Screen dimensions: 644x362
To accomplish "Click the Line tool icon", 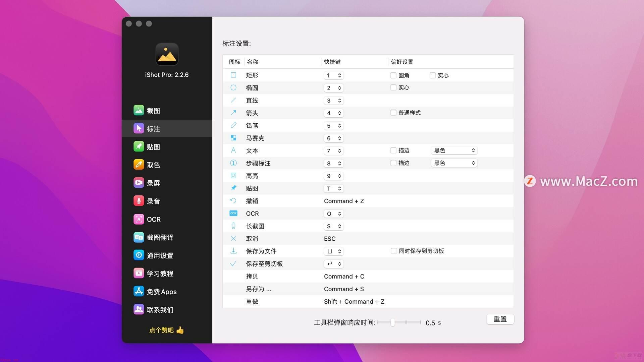I will pos(233,100).
